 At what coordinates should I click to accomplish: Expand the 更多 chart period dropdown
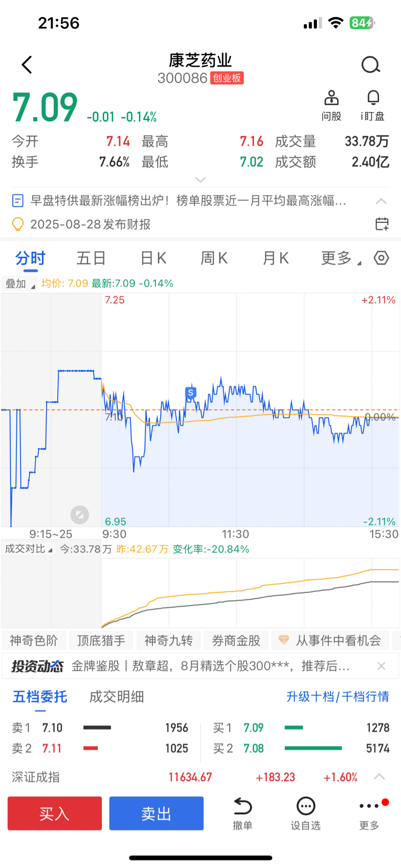point(341,258)
